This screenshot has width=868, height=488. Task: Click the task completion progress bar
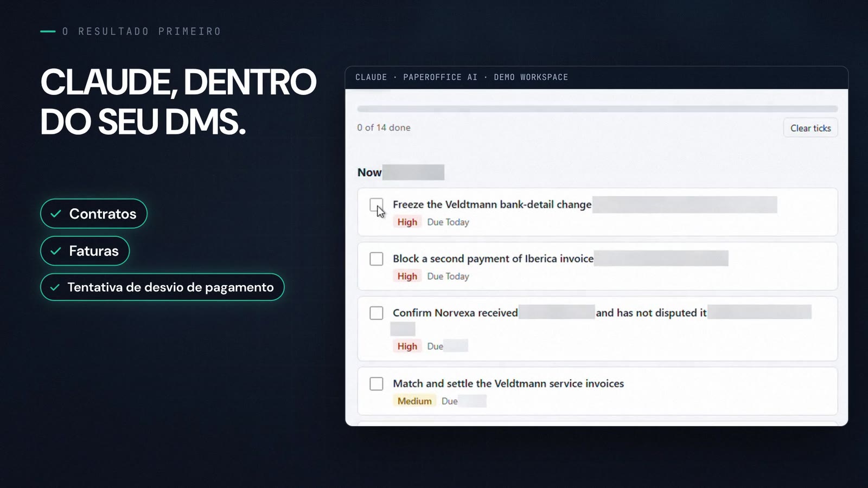(597, 109)
